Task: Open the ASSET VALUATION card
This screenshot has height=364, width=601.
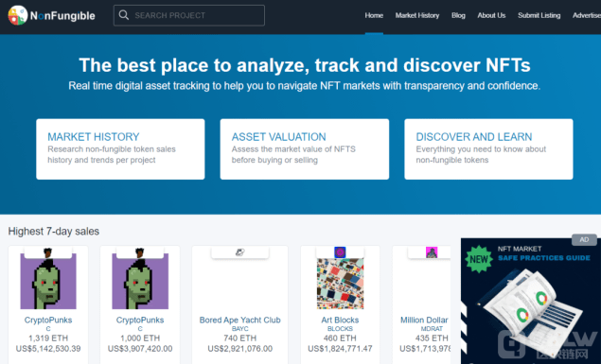Action: [305, 148]
